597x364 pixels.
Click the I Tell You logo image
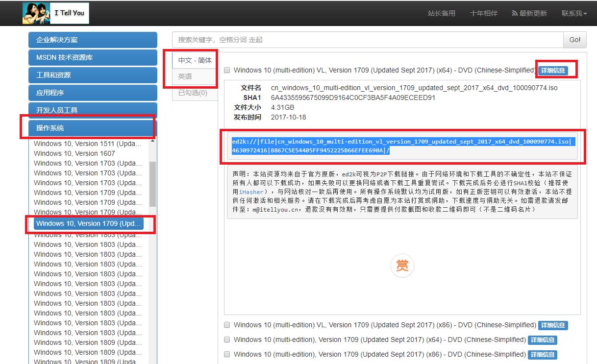coord(56,13)
